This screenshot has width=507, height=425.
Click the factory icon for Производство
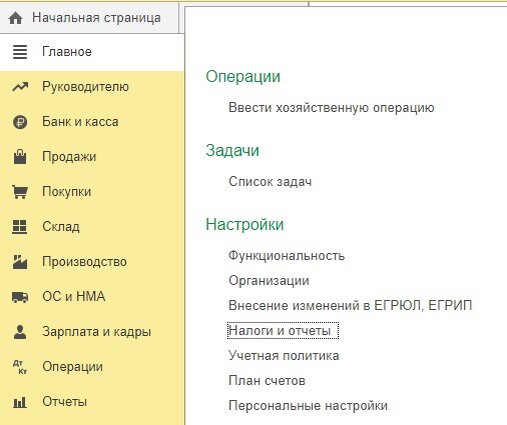pos(20,262)
